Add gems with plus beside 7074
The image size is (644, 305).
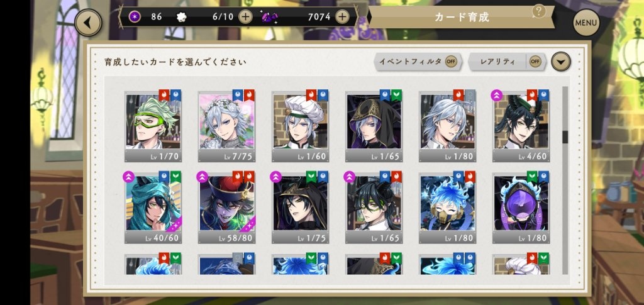pos(343,17)
